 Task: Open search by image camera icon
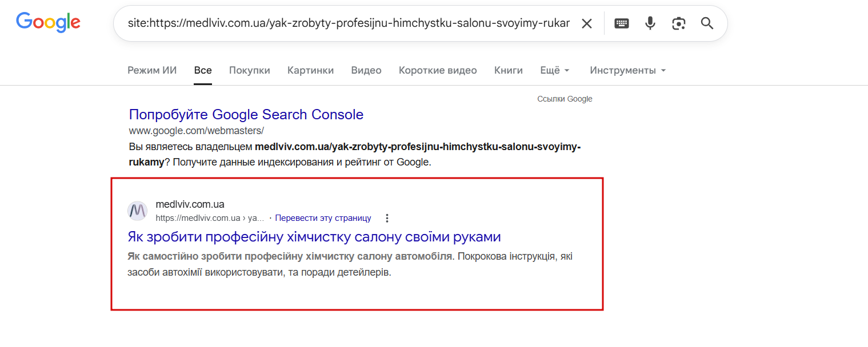click(678, 23)
